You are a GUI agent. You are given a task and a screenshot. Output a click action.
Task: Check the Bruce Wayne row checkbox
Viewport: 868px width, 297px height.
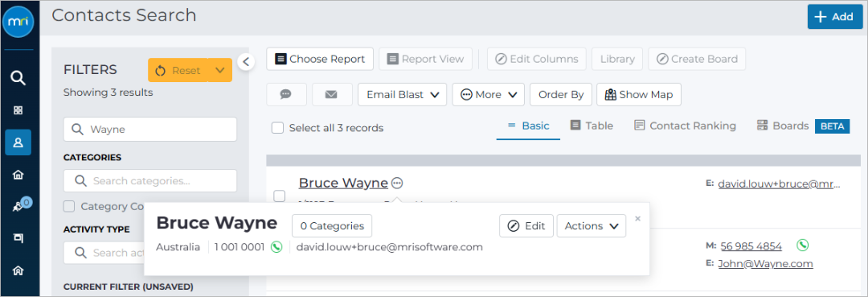pyautogui.click(x=280, y=196)
